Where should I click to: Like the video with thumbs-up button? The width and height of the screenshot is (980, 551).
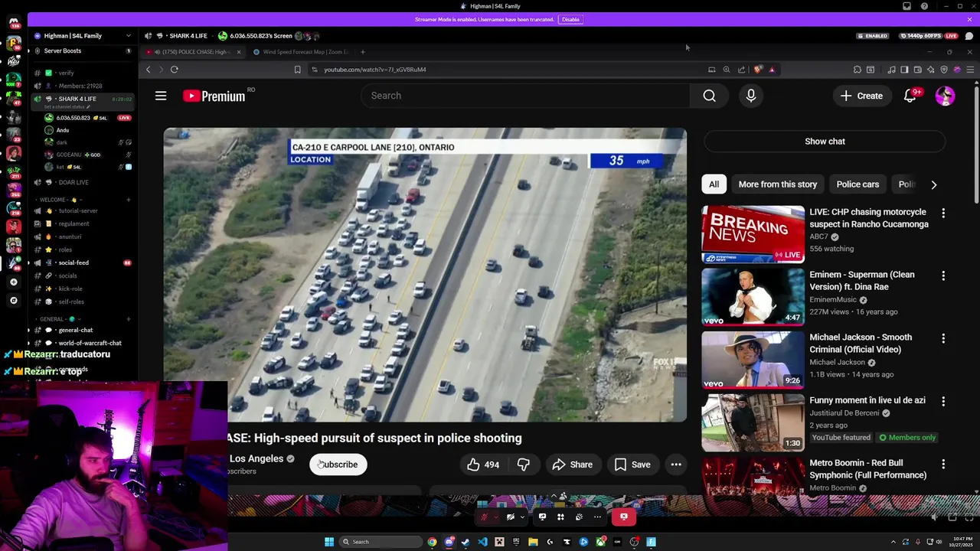482,465
